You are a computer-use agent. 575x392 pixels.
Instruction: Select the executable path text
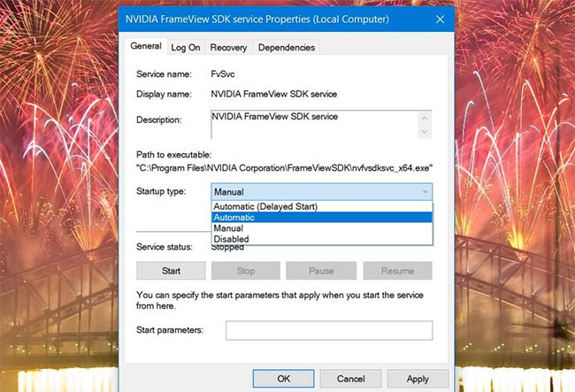[x=285, y=168]
